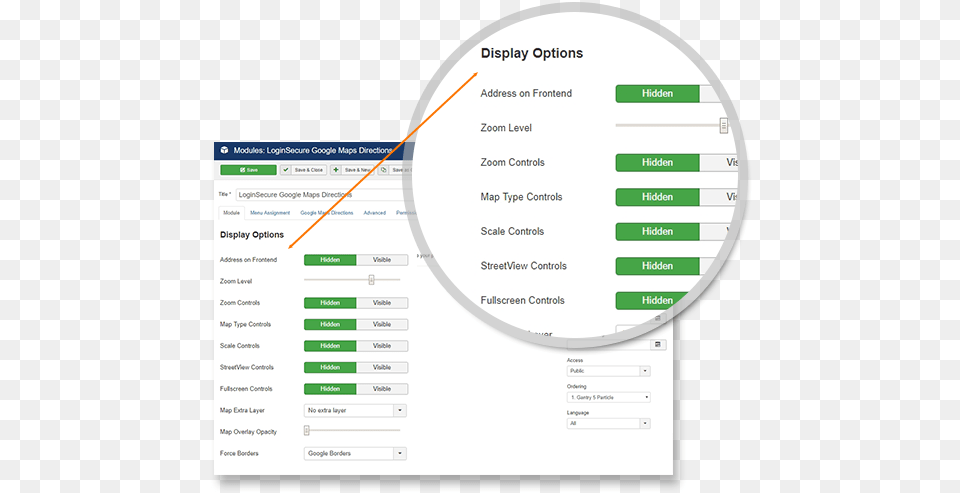Set Address on Frontend to Visible
Screen dimensions: 960x493
pyautogui.click(x=382, y=260)
